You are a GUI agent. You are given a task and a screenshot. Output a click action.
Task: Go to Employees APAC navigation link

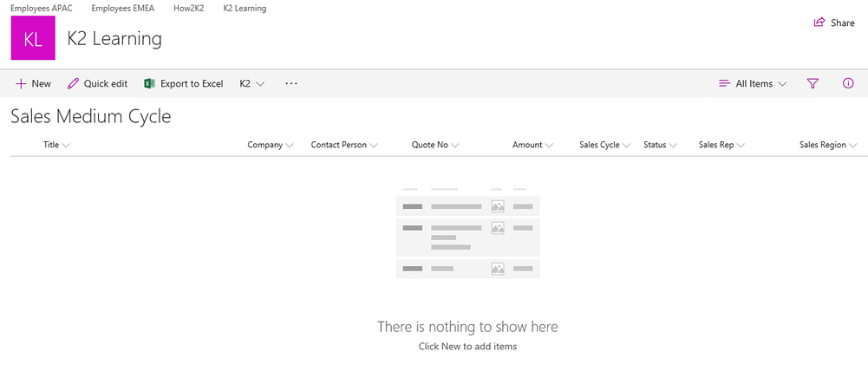pos(42,9)
